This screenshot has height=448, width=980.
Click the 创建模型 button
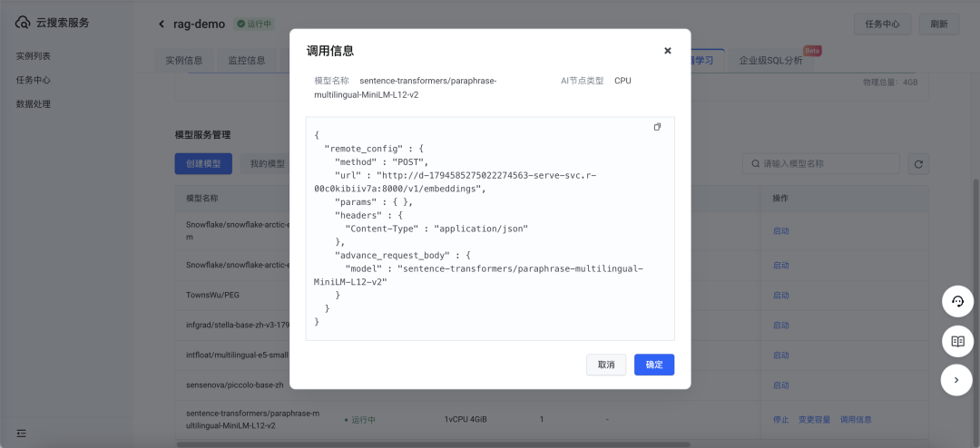203,164
